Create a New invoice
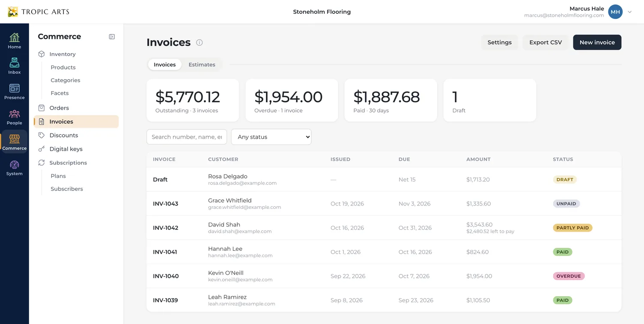Screen dimensions: 644x324 tap(597, 42)
